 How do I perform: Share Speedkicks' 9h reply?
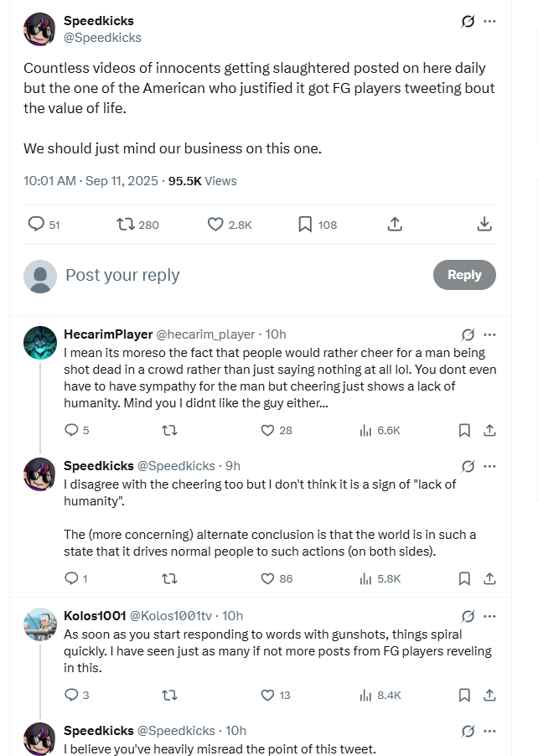490,578
